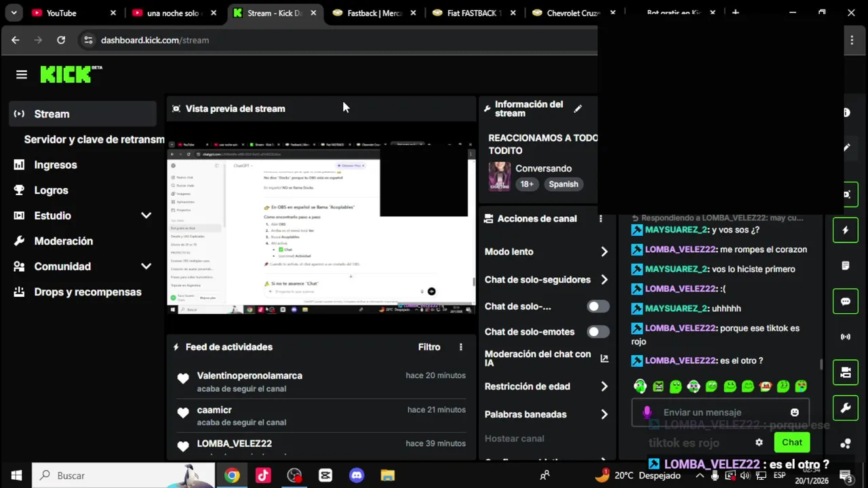
Task: Open Modo lento options
Action: [x=547, y=251]
